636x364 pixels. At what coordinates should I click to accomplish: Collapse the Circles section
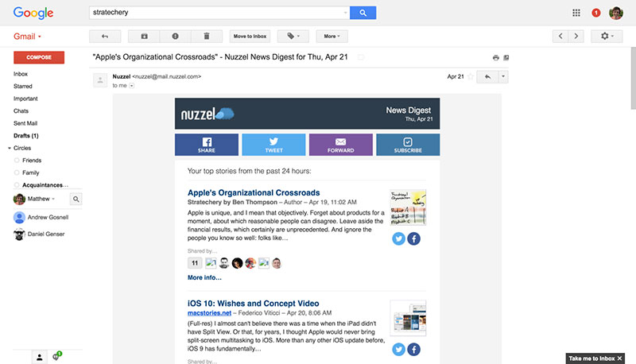10,148
